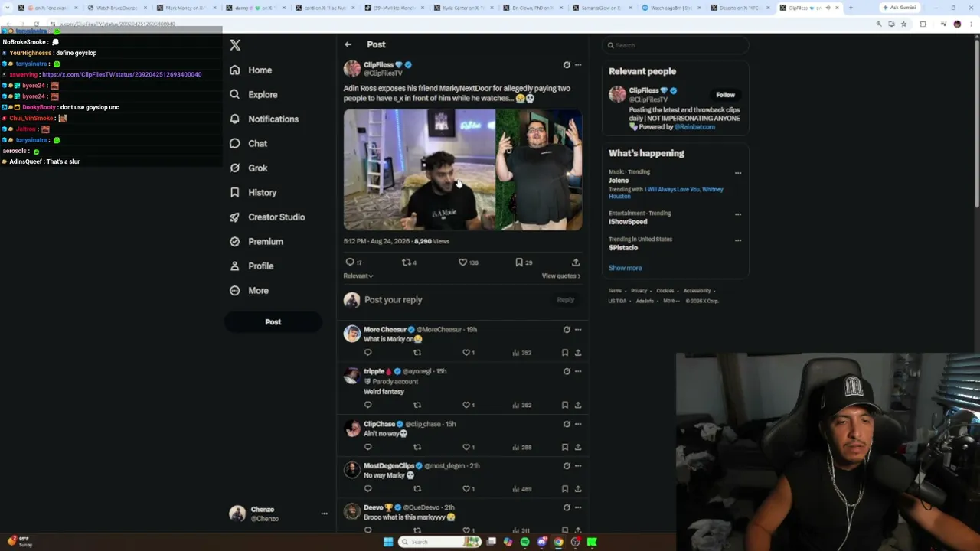The image size is (980, 551).
Task: Open Profile in the sidebar
Action: [x=251, y=266]
